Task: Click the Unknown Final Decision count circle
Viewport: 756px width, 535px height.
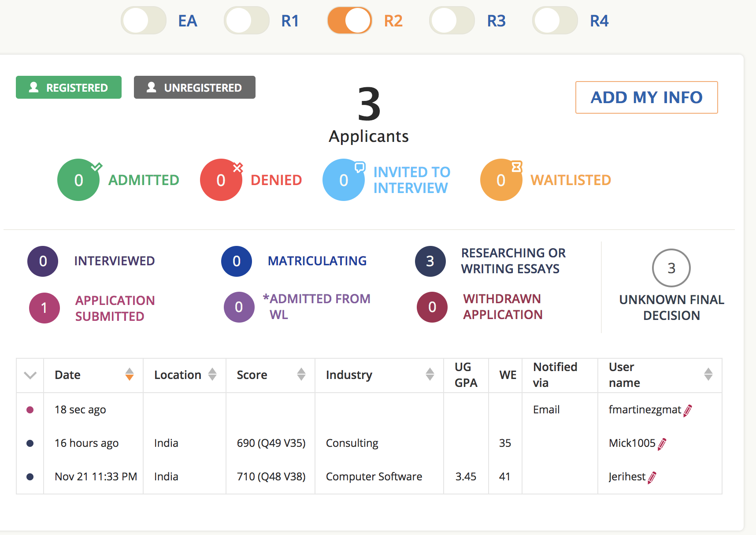Action: (x=671, y=268)
